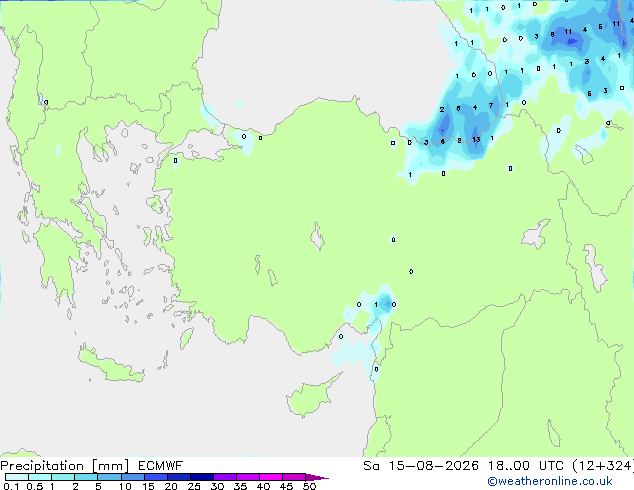Click the forecast date 'Sa 15-08-2026'
The width and height of the screenshot is (634, 490).
[x=421, y=466]
